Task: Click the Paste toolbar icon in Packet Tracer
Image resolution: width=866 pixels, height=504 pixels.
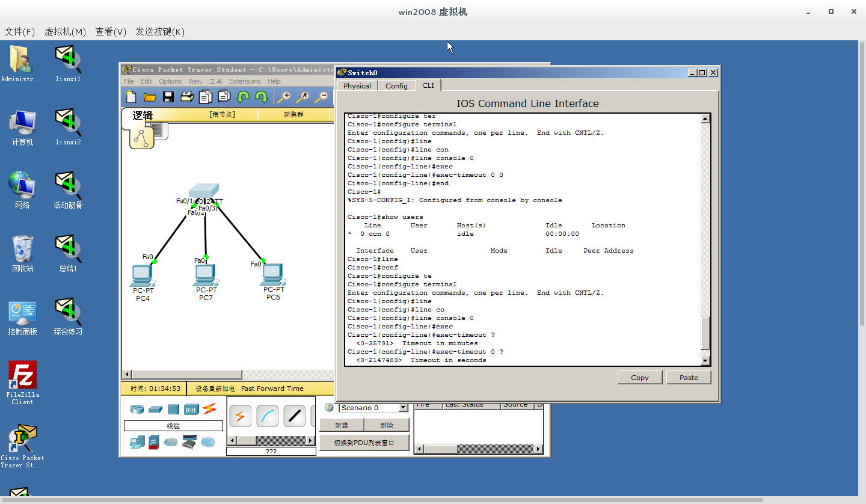Action: pos(224,97)
